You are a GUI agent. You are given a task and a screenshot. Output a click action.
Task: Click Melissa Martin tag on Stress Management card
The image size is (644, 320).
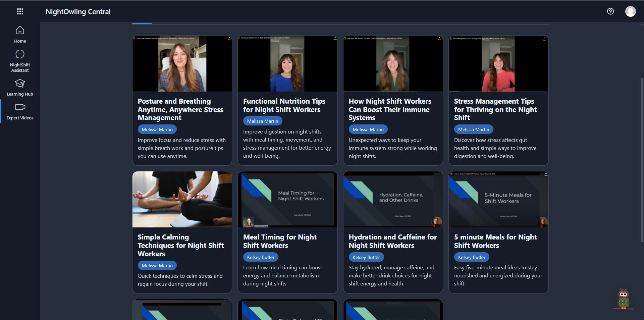coord(474,129)
